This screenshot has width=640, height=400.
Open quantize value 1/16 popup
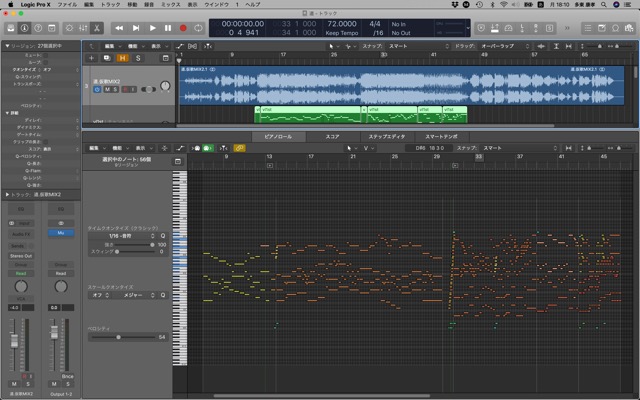(x=123, y=236)
